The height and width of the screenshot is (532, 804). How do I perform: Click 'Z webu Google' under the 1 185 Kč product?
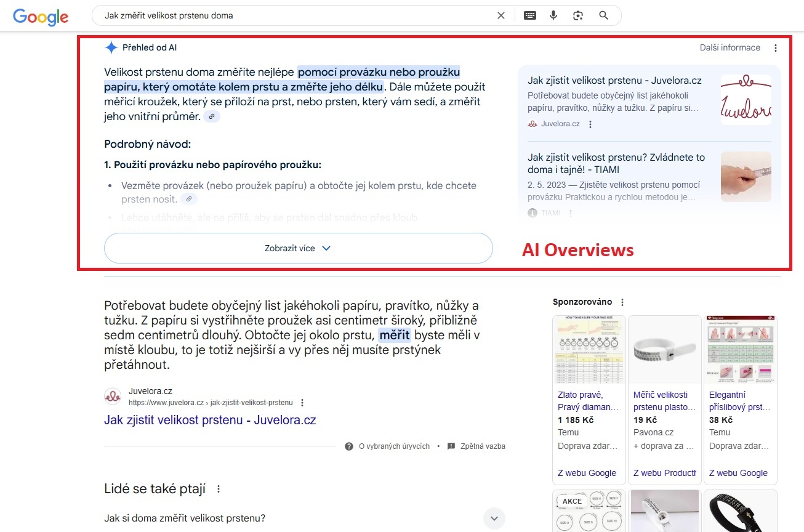pyautogui.click(x=587, y=473)
